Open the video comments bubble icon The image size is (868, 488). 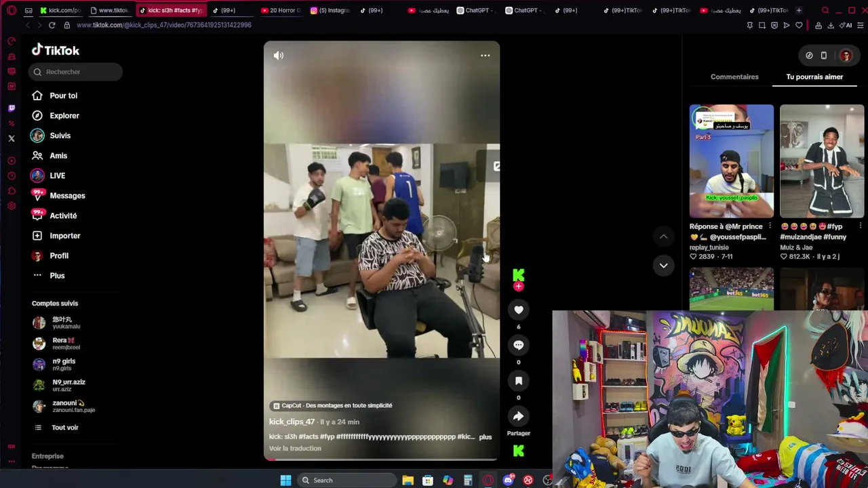click(519, 345)
